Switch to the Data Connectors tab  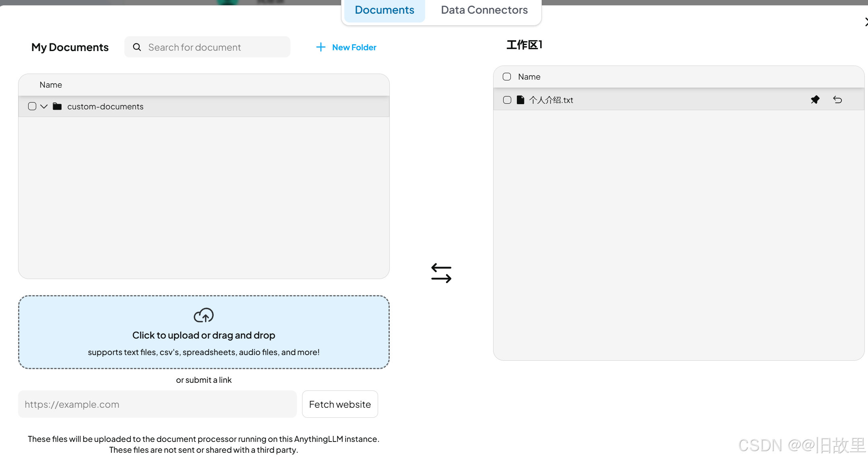(x=484, y=10)
